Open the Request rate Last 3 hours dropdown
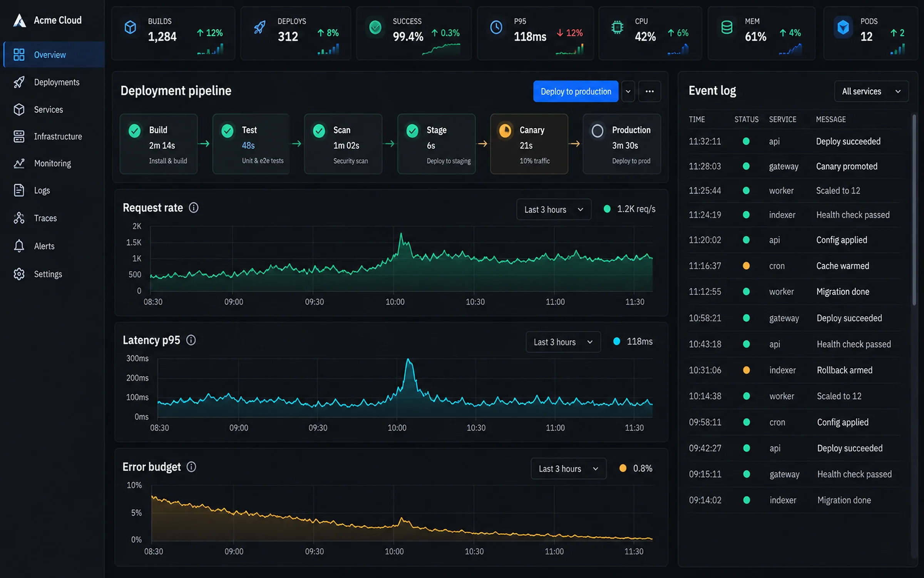 coord(554,209)
